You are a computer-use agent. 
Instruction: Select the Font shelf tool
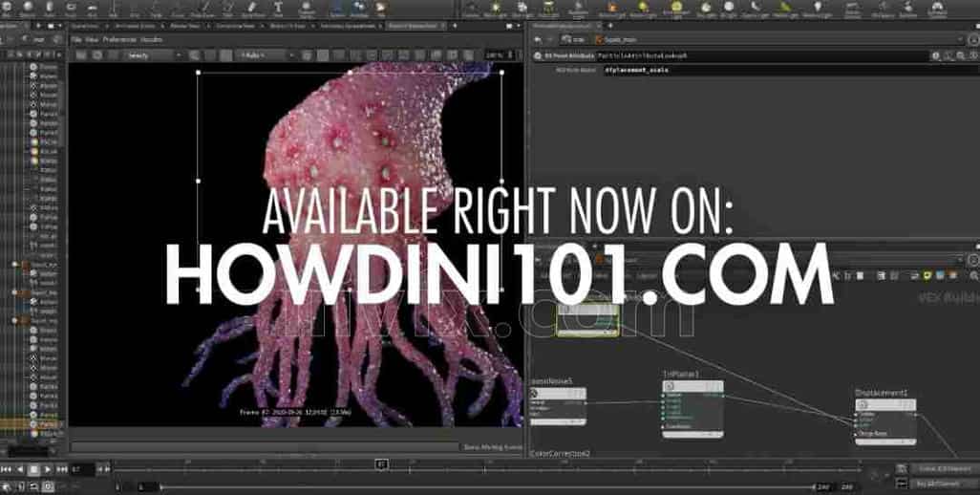tap(278, 8)
